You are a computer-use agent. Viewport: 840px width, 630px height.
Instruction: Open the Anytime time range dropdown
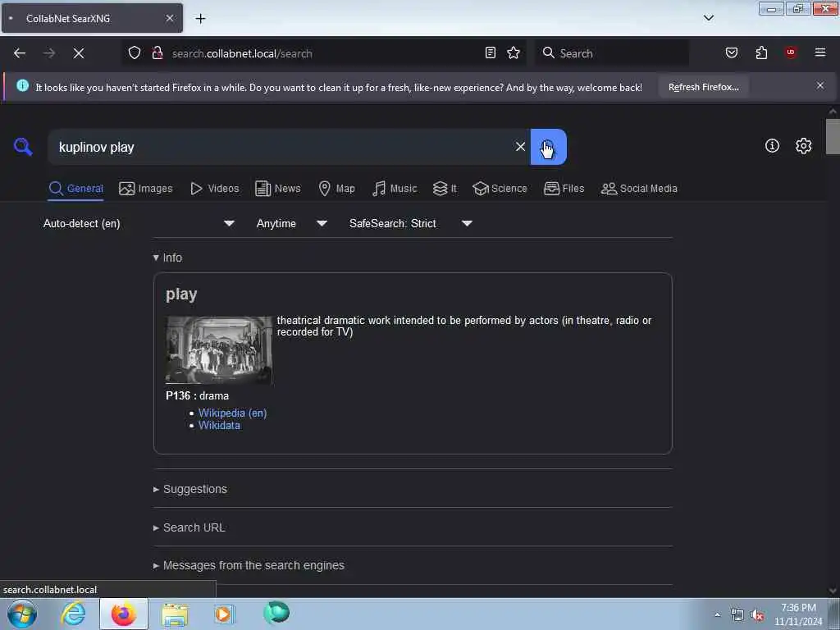tap(291, 223)
